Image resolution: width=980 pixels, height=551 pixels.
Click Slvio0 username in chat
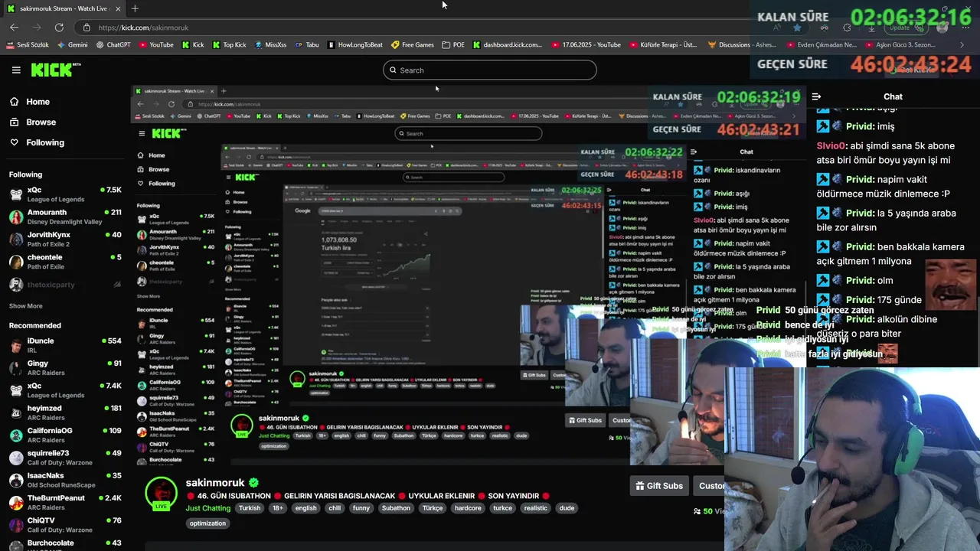click(x=831, y=145)
